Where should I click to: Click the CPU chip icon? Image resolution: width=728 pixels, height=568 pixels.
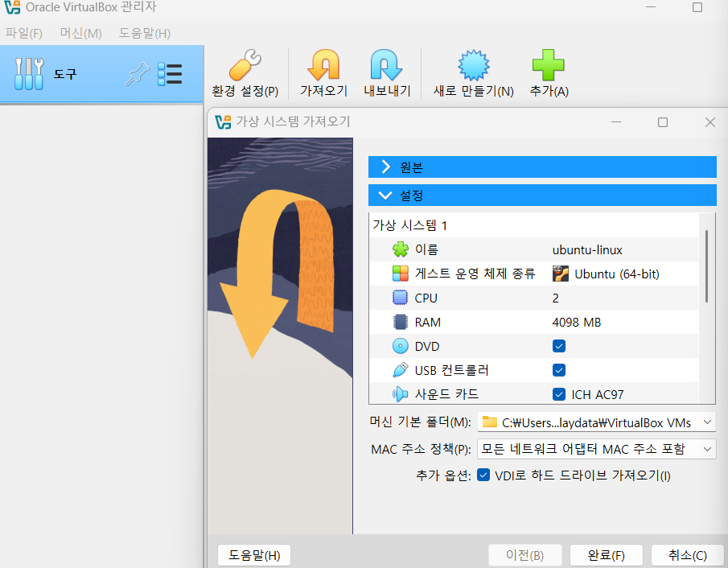pyautogui.click(x=401, y=298)
